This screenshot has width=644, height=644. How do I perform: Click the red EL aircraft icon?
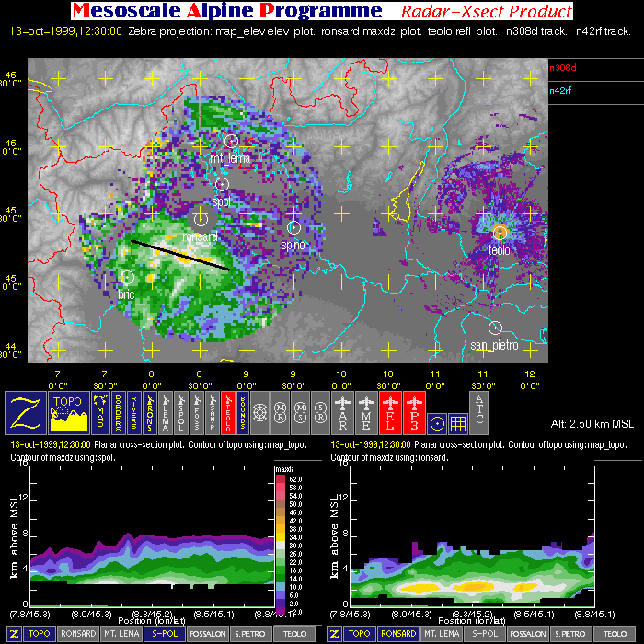pyautogui.click(x=392, y=412)
